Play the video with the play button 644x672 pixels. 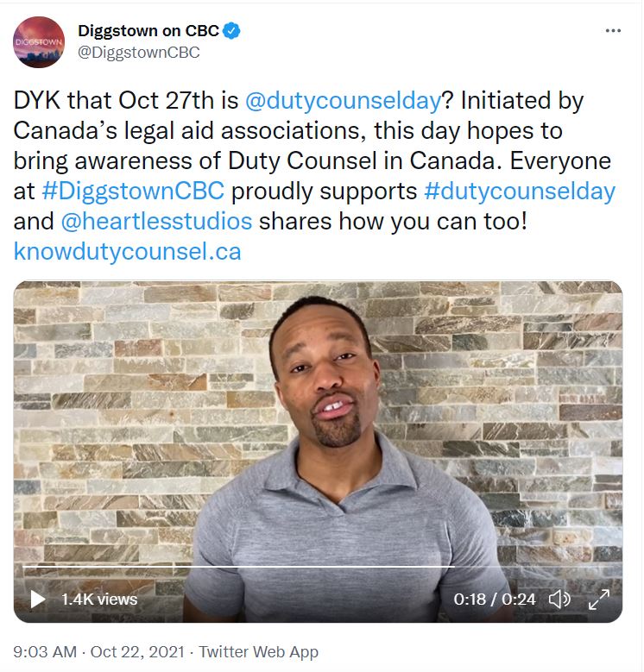click(38, 600)
